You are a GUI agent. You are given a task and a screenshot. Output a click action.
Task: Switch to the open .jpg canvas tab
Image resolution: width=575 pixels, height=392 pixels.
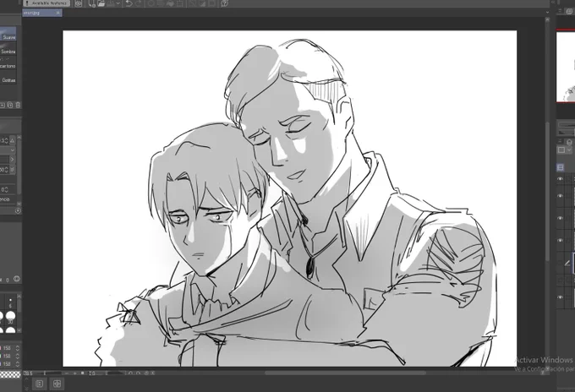tap(39, 13)
